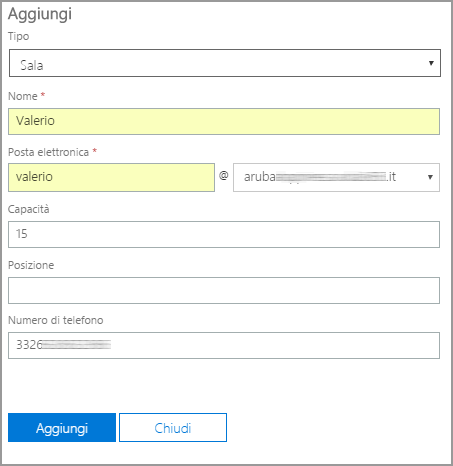Click the Posizione label
This screenshot has height=466, width=453.
click(x=31, y=265)
